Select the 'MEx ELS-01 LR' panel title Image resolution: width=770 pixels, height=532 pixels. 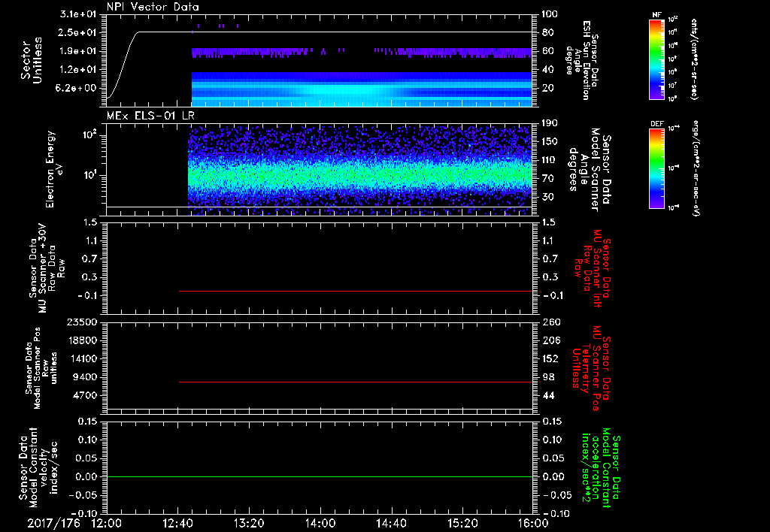pos(150,116)
